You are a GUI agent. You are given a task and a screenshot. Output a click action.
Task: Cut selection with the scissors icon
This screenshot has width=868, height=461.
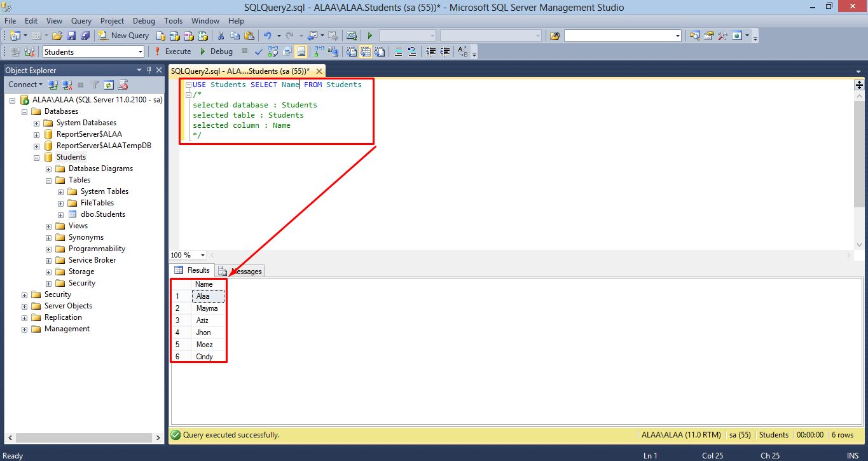tap(221, 36)
